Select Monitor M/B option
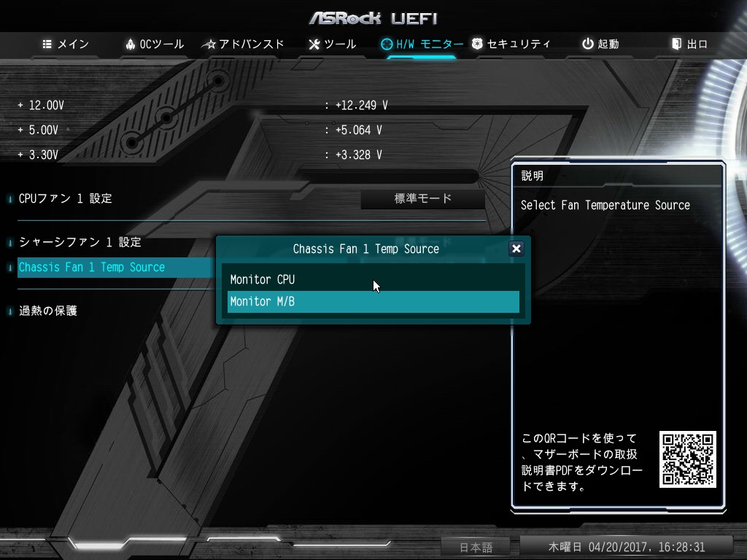This screenshot has height=560, width=747. 373,302
